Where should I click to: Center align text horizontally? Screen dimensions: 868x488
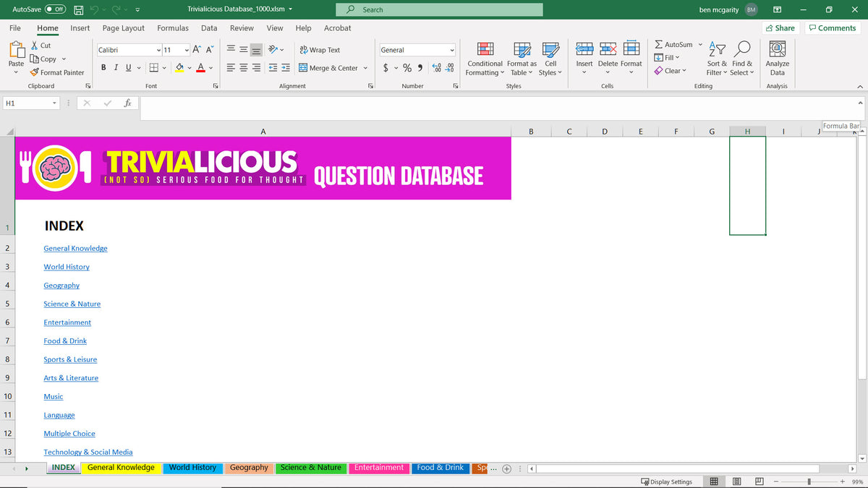tap(243, 68)
